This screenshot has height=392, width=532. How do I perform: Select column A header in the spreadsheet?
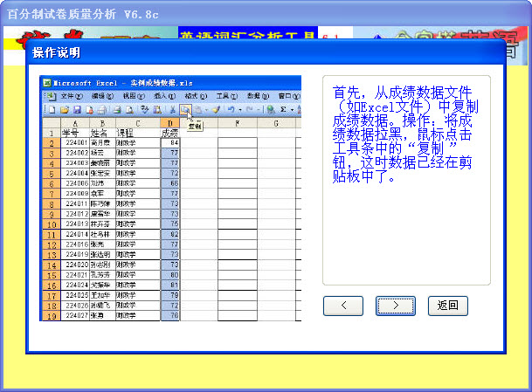click(x=75, y=123)
